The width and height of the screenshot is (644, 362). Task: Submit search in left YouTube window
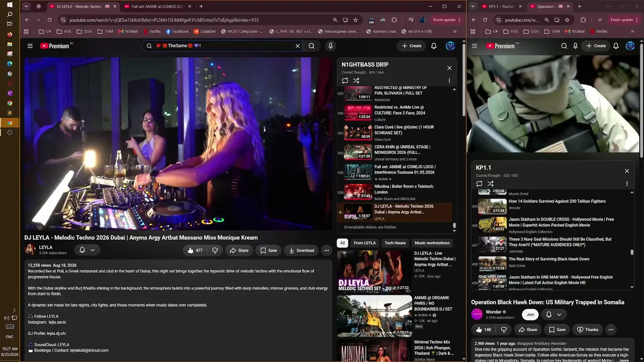pyautogui.click(x=311, y=46)
